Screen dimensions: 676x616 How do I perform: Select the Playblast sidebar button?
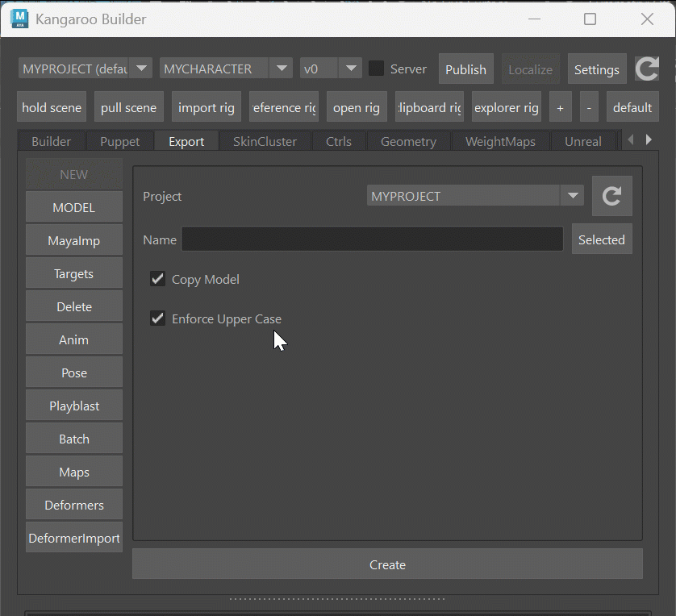[74, 406]
